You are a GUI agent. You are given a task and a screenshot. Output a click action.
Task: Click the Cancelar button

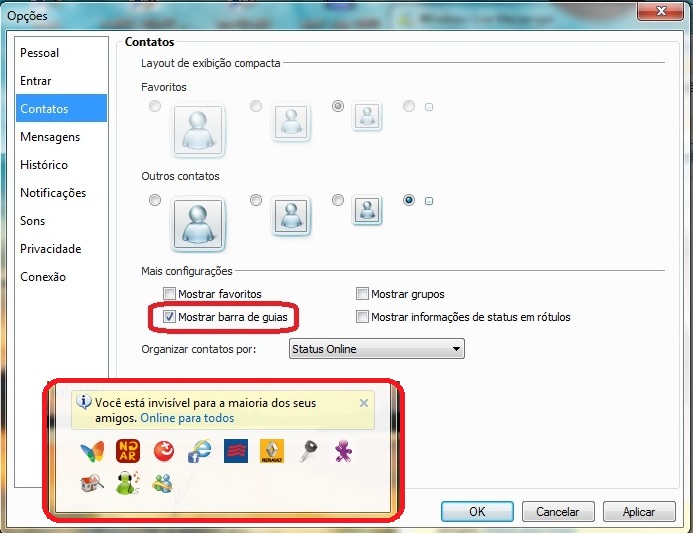coord(557,511)
